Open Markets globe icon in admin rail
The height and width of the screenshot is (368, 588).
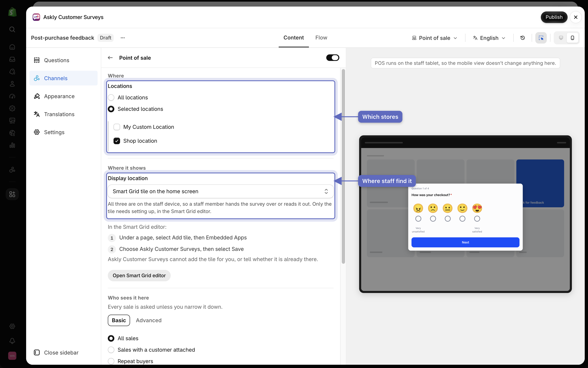[12, 133]
